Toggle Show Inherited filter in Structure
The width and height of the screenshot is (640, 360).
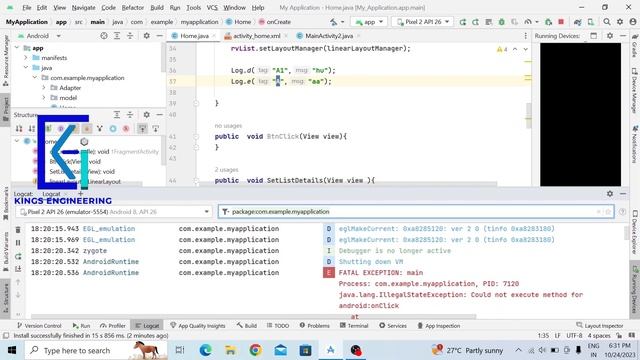100,129
